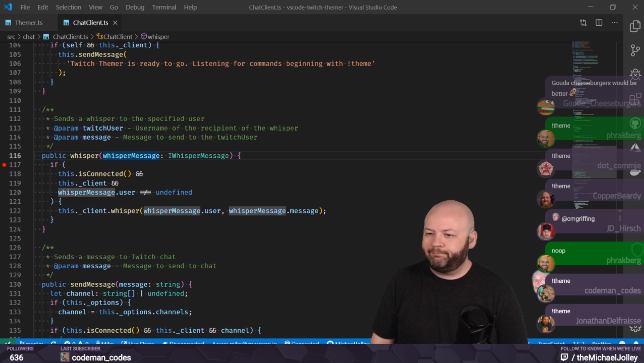
Task: Open the Debug view bug icon
Action: [635, 74]
